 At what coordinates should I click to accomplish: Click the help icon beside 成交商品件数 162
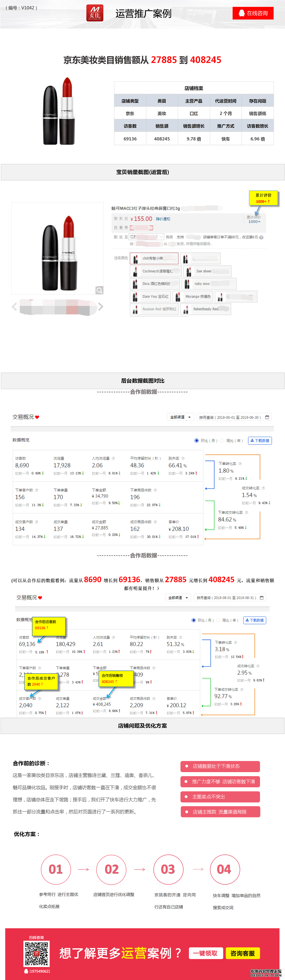(x=155, y=522)
